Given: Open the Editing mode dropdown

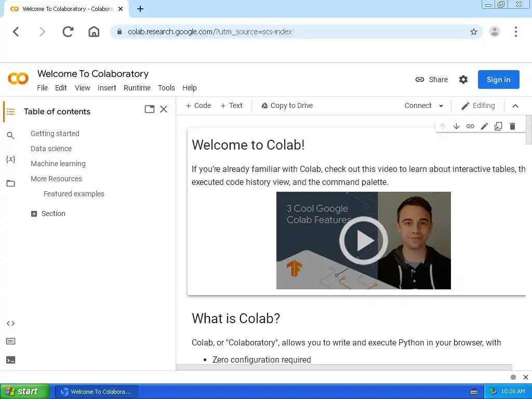Looking at the screenshot, I should (478, 105).
